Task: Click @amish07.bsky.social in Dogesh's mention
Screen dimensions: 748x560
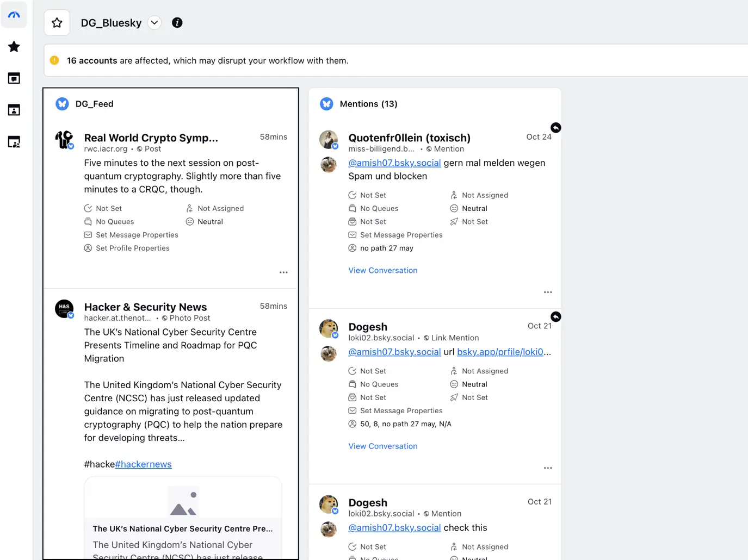Action: pyautogui.click(x=394, y=527)
